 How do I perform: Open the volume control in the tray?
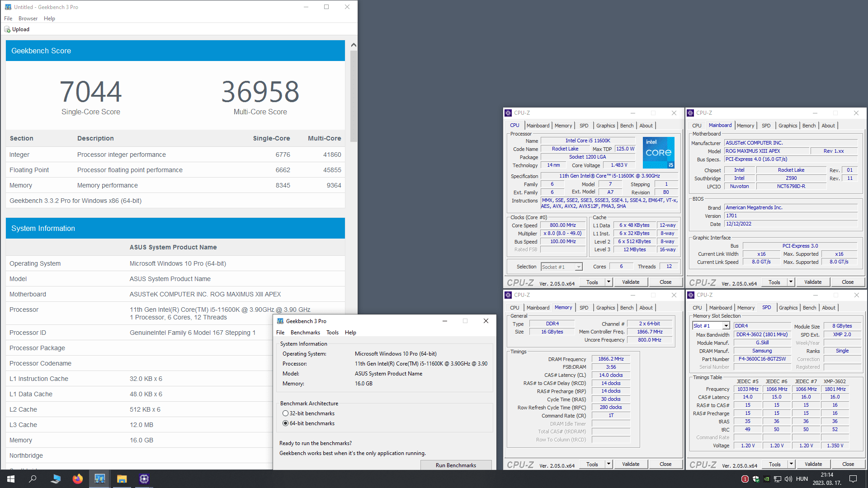(788, 479)
